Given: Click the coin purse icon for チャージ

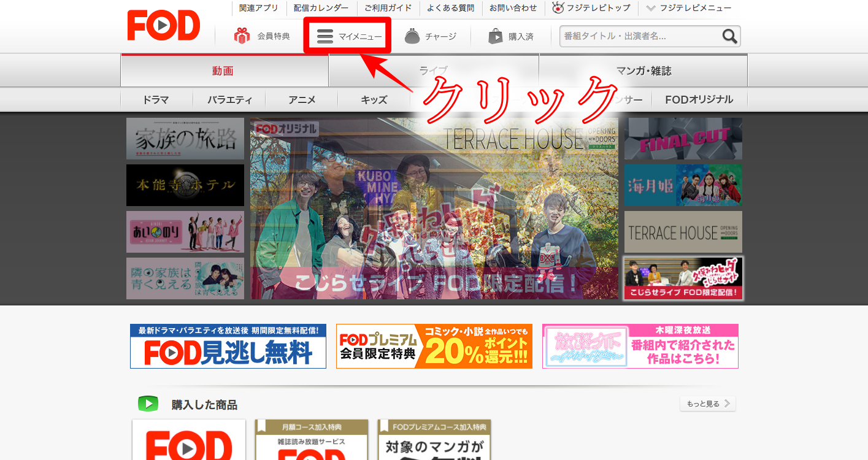Looking at the screenshot, I should [x=412, y=36].
